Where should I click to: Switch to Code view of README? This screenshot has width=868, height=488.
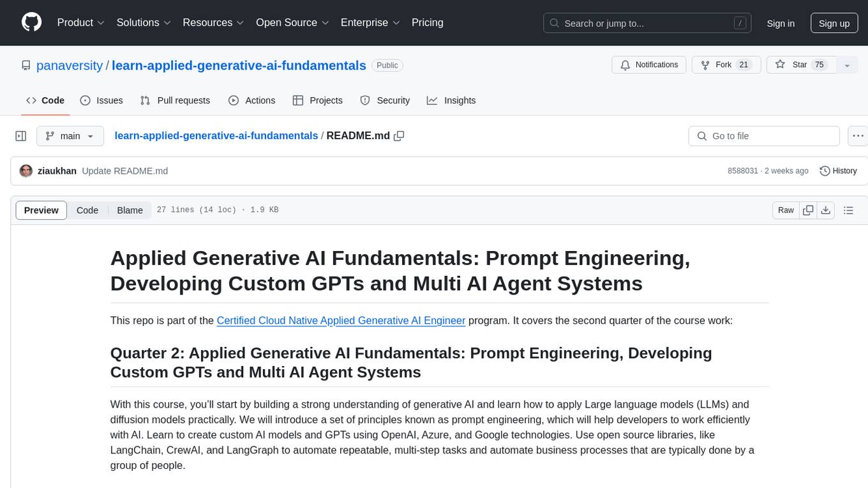point(87,210)
